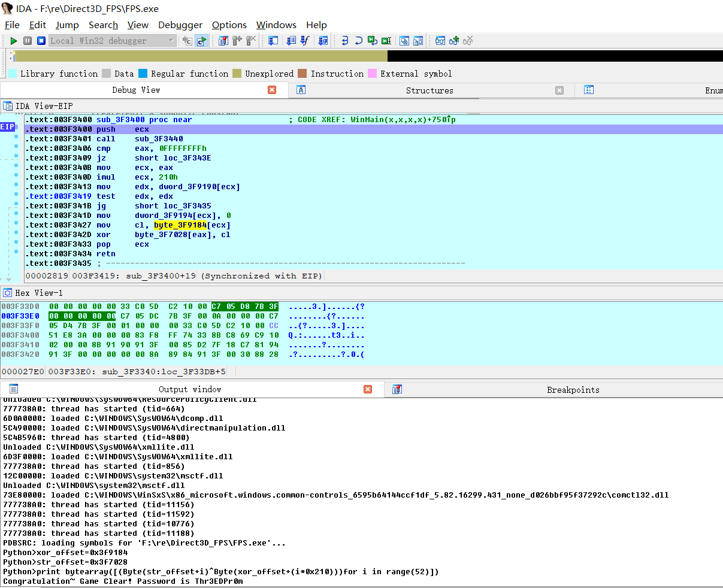
Task: Click the add breakpoint toolbar icon
Action: click(237, 41)
